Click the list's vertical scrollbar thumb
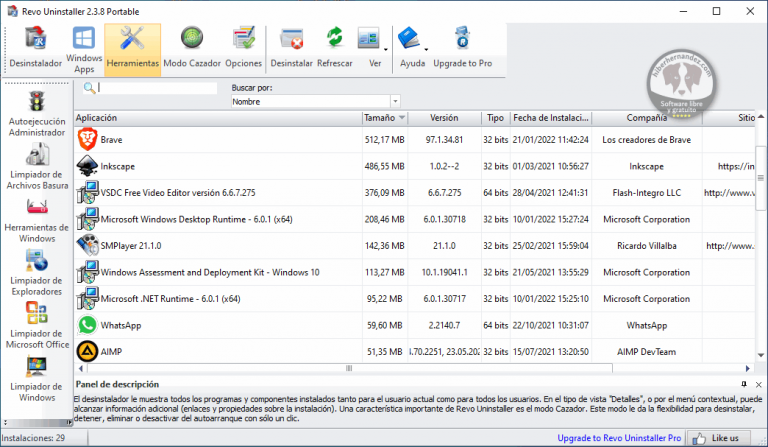Screen dimensions: 768x447 tap(761, 178)
